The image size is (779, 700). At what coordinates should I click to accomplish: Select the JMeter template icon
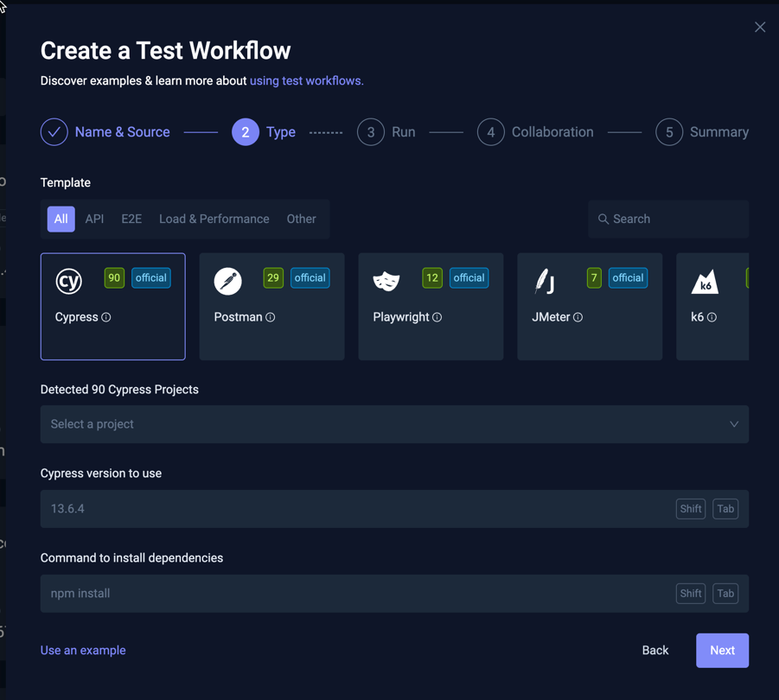545,280
